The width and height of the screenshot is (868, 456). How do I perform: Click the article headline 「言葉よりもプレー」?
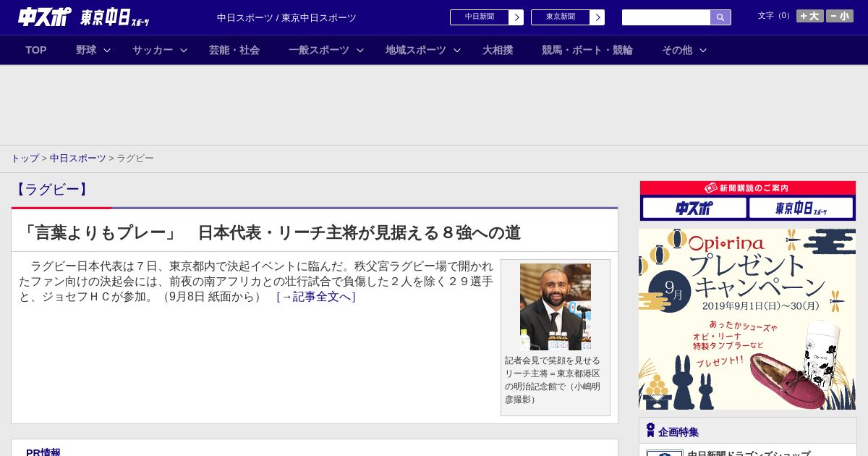tap(270, 232)
